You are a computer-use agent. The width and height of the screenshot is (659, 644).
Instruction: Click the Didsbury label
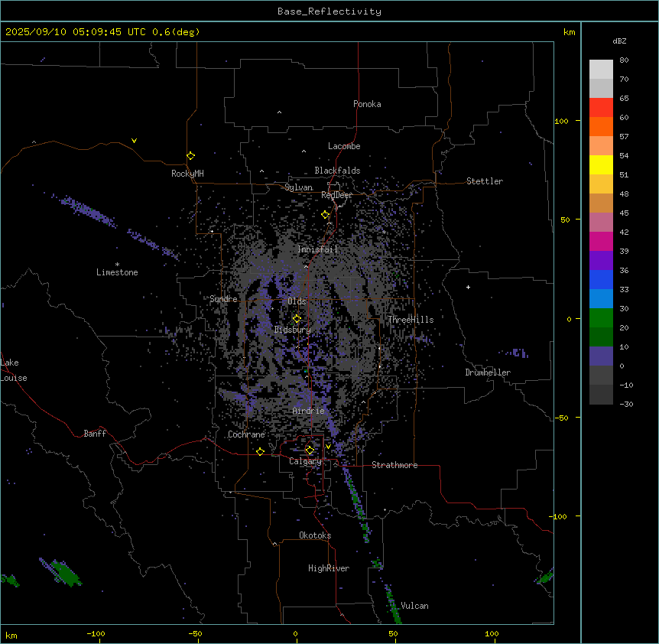293,330
